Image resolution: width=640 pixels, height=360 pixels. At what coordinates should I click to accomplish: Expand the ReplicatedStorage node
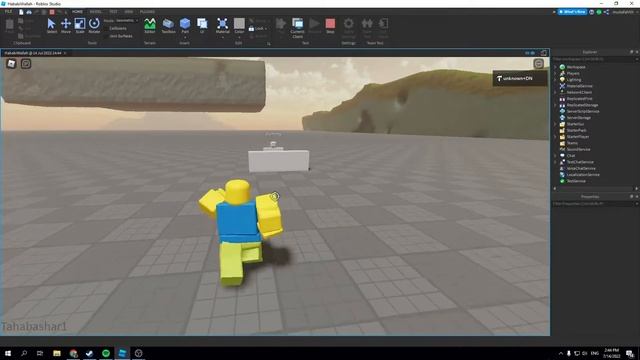[555, 105]
